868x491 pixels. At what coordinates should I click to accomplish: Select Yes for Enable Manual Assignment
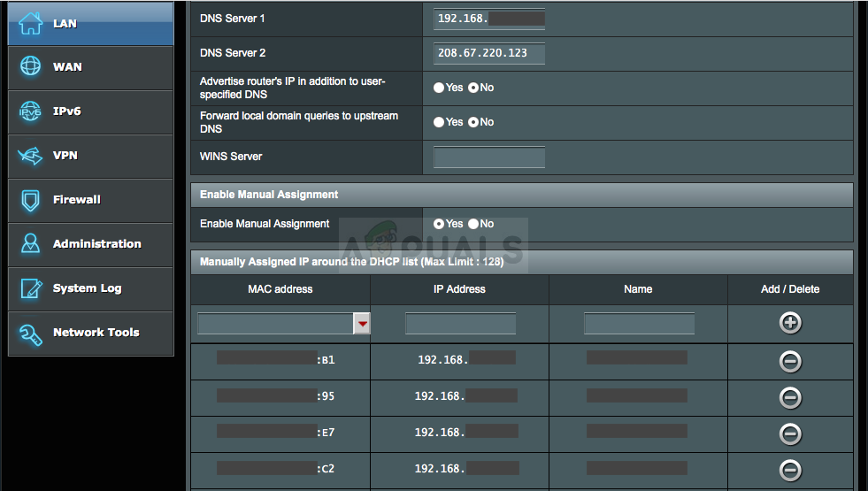pos(439,224)
